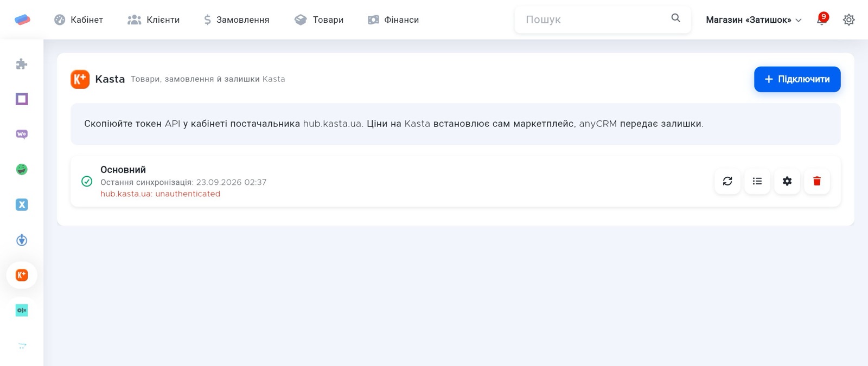
Task: Sync the Основний connection with the refresh icon
Action: click(x=727, y=181)
